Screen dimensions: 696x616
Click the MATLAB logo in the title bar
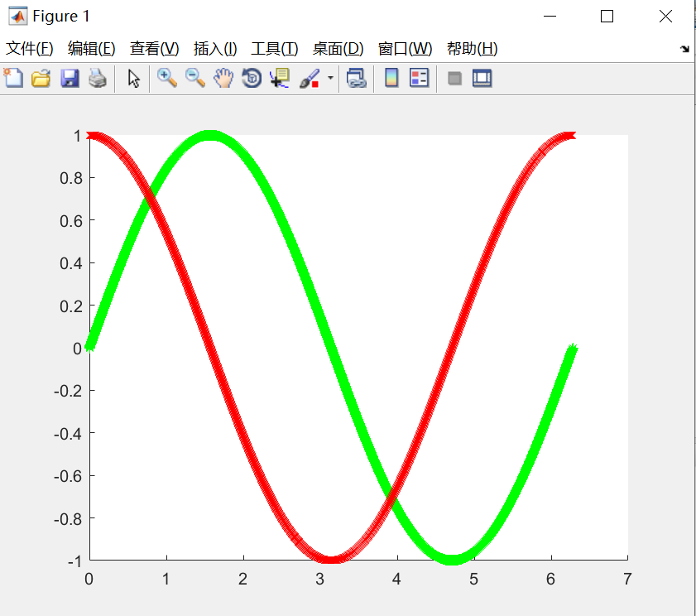(x=17, y=16)
